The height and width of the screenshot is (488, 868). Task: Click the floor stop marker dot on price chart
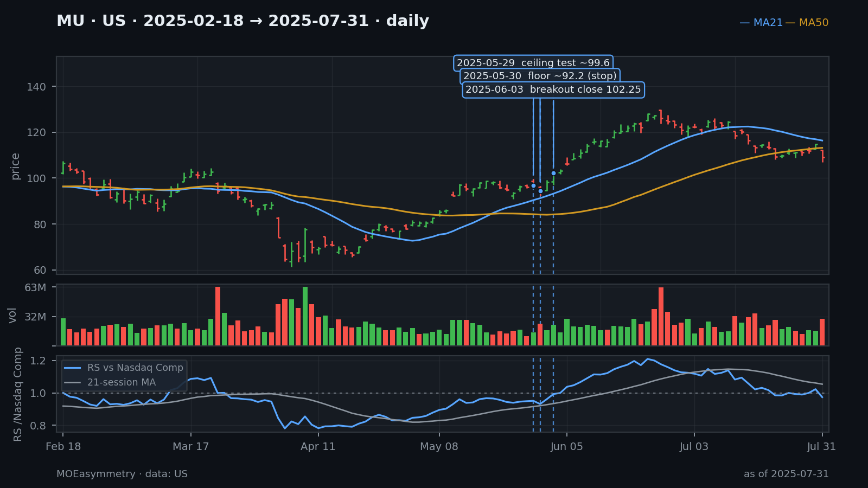click(x=540, y=191)
